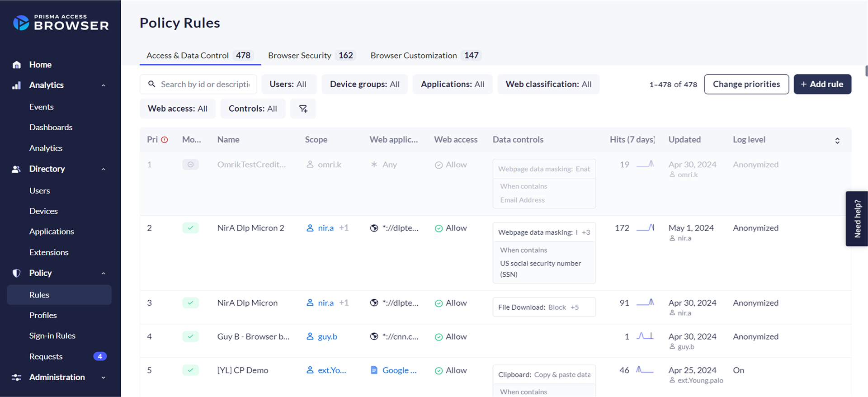The width and height of the screenshot is (868, 397).
Task: Click the Add rule button
Action: (822, 84)
